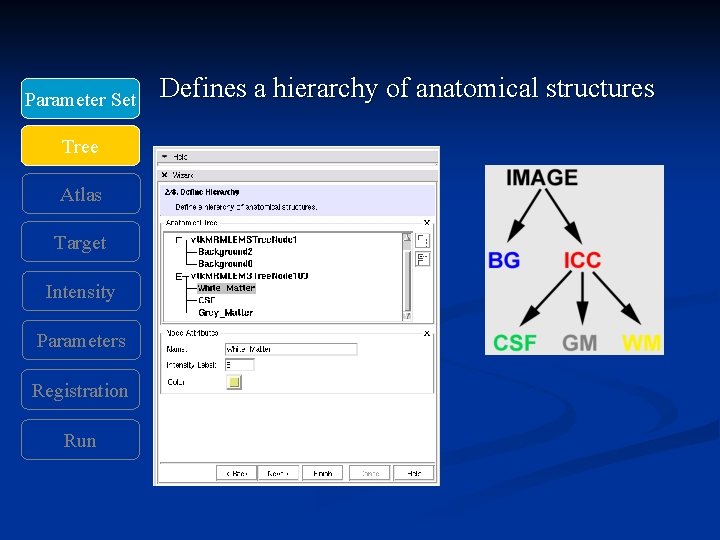
Task: Click the red ICC label in the diagram
Action: [582, 260]
